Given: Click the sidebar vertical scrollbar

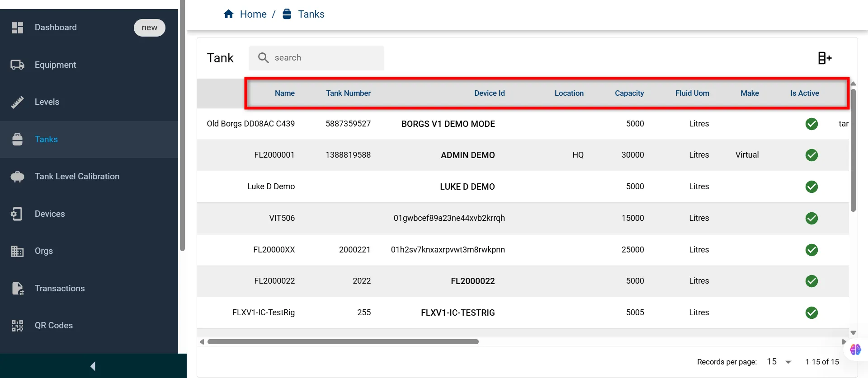Looking at the screenshot, I should point(183,126).
